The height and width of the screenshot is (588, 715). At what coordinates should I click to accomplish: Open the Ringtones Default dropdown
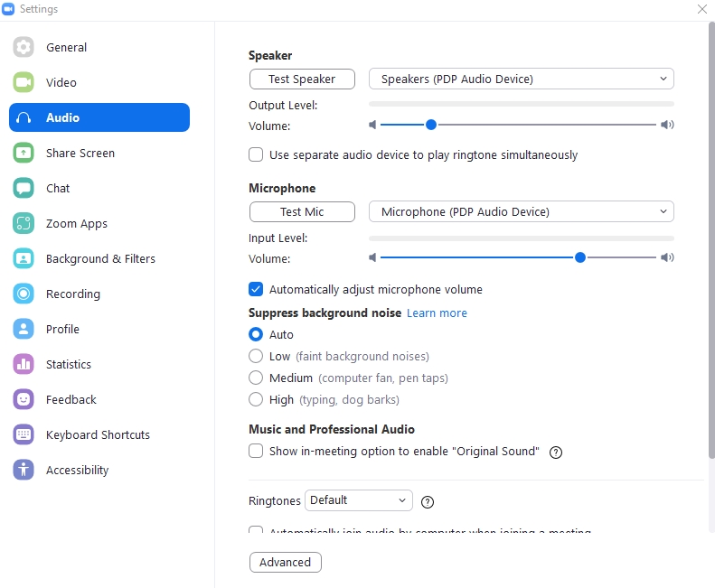click(x=358, y=500)
